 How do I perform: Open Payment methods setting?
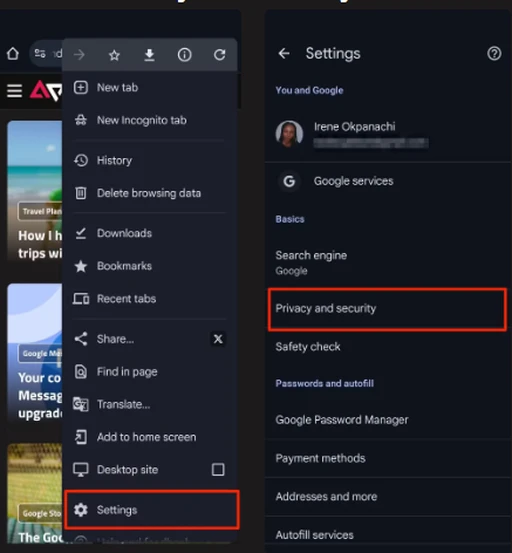tap(388, 458)
